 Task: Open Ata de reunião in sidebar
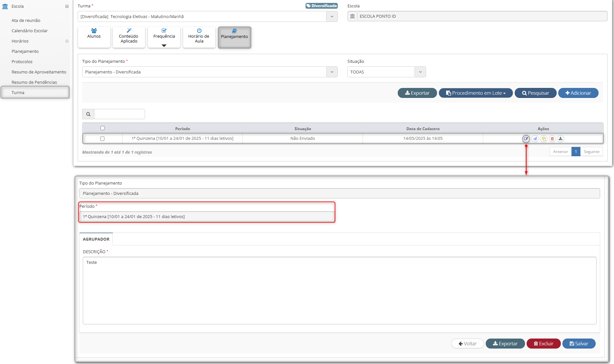26,20
